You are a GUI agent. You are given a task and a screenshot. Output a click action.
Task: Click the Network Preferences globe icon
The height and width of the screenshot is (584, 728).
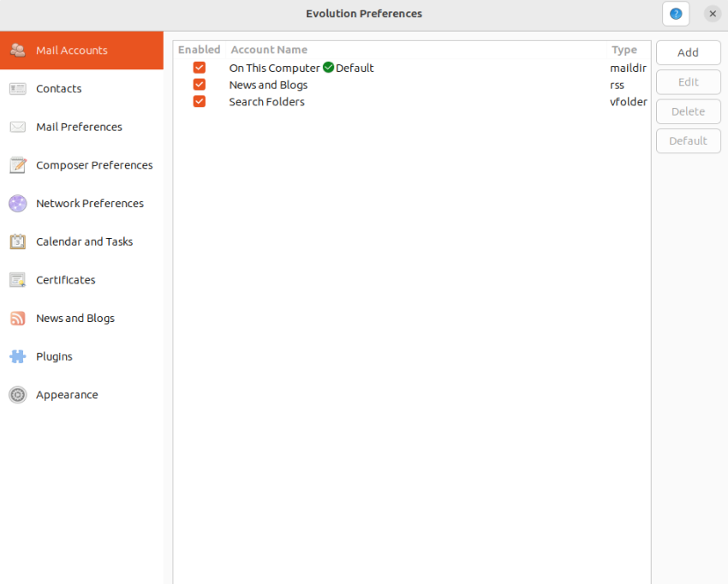(x=18, y=203)
